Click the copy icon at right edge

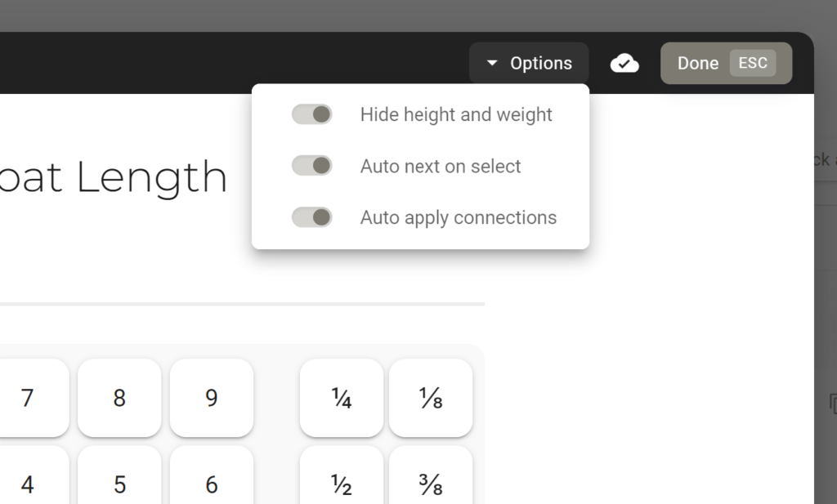(x=833, y=404)
